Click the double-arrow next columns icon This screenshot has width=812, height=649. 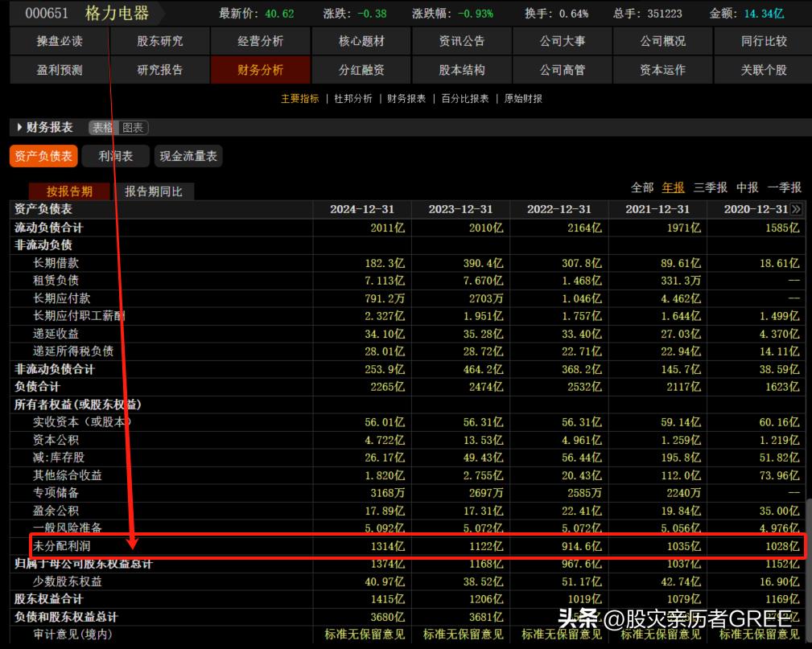pos(797,209)
